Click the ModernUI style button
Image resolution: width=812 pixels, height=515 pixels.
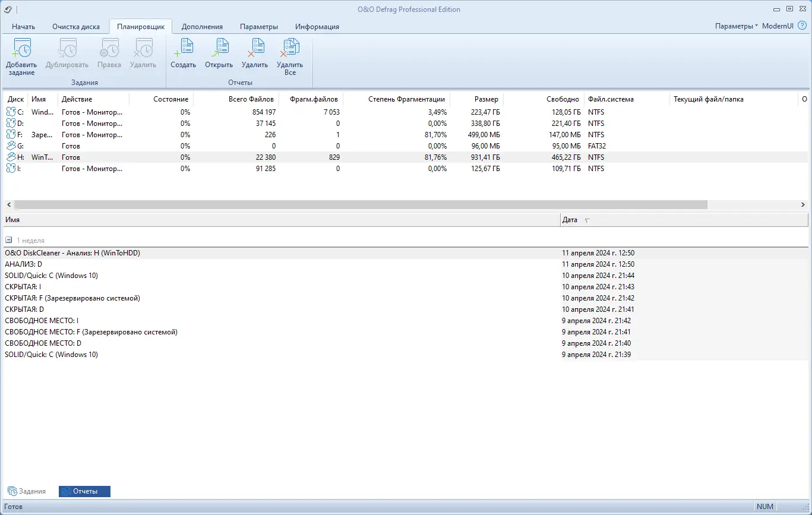pos(778,26)
